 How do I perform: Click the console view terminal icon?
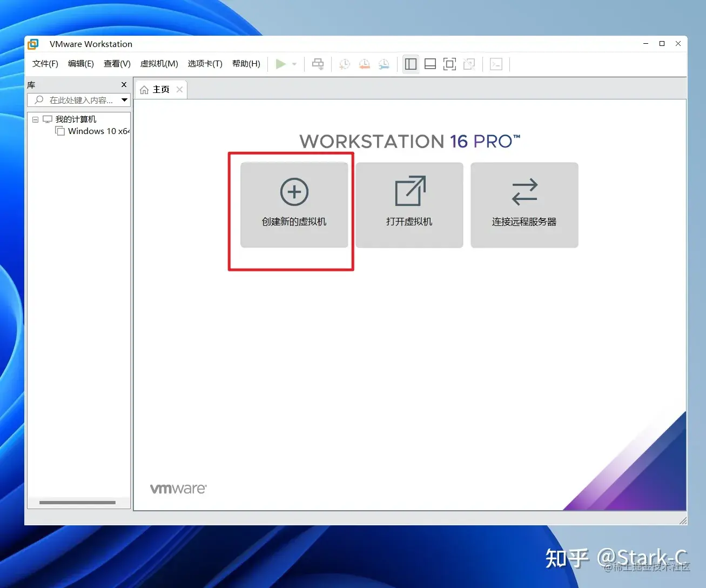click(x=496, y=64)
